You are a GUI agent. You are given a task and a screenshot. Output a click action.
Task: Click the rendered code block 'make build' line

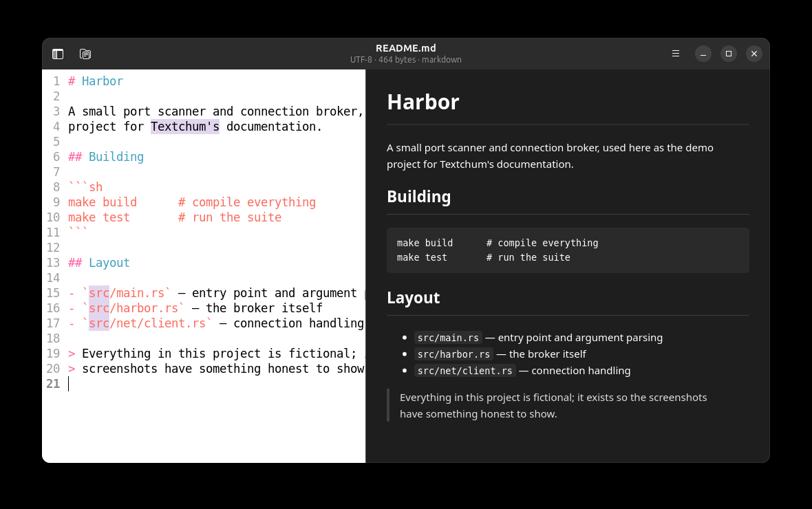point(497,243)
